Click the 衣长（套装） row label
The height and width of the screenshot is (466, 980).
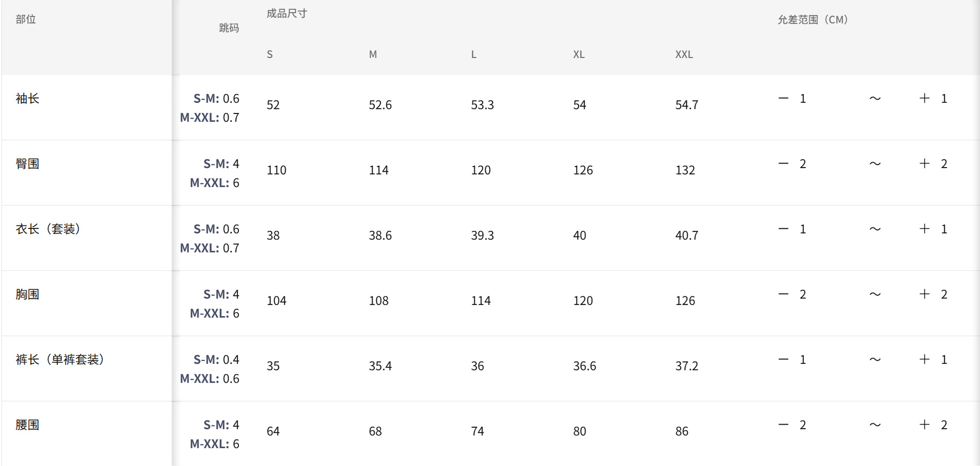click(x=48, y=229)
